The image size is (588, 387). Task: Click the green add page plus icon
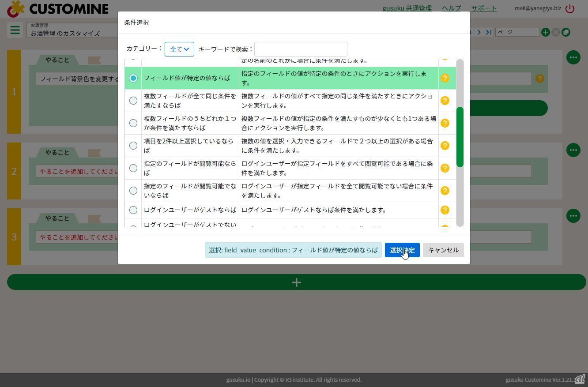pos(545,32)
